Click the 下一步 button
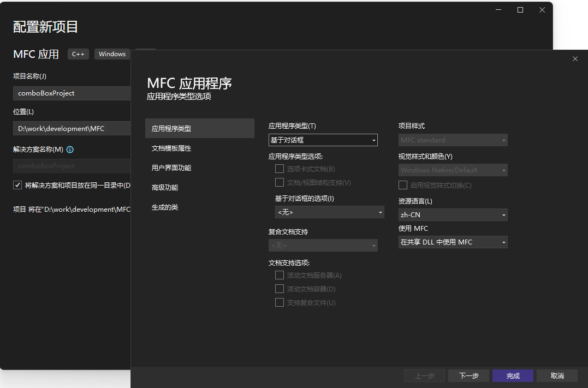Screen dimensions: 588x388 468,375
